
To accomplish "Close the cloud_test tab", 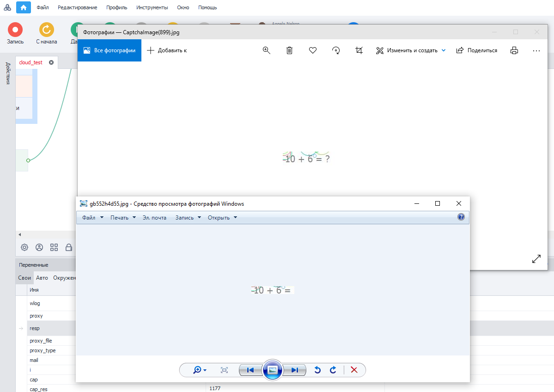I will click(51, 62).
